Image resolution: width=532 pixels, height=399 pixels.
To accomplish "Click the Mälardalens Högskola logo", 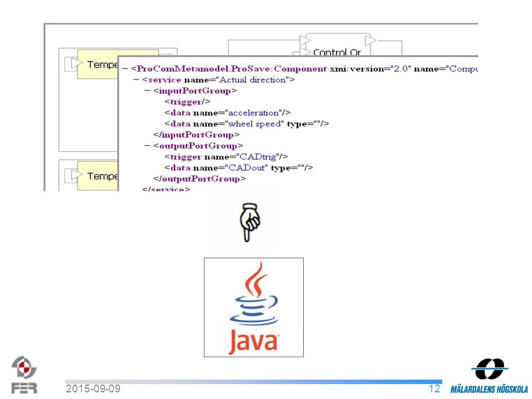I will [x=489, y=376].
